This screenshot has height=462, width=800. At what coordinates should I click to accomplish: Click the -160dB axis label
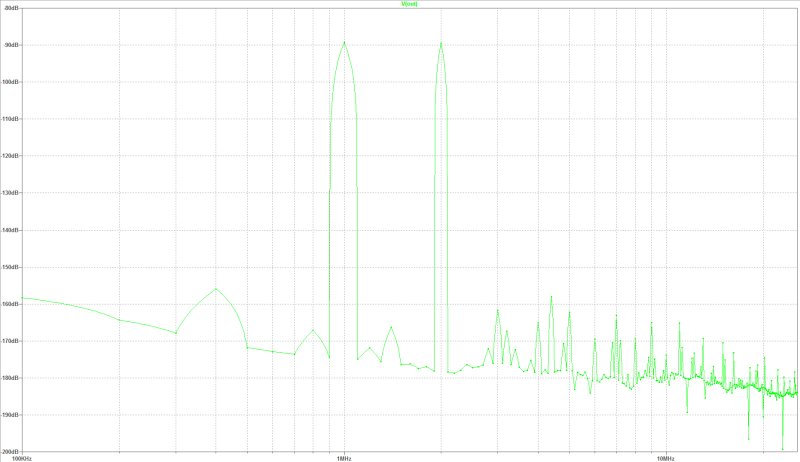coord(10,304)
